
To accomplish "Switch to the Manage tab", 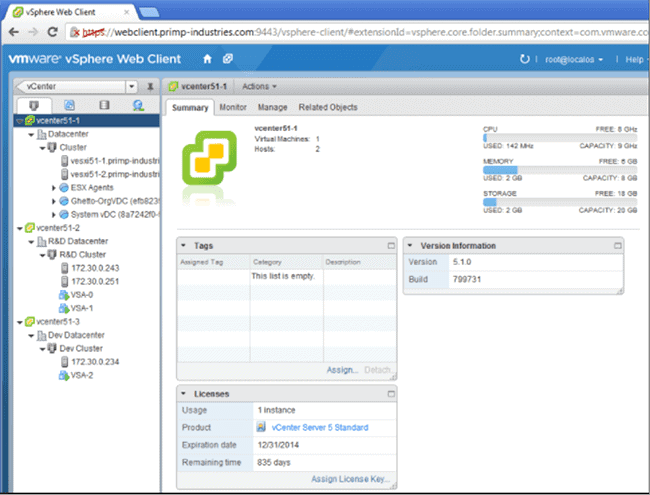I will [x=272, y=107].
